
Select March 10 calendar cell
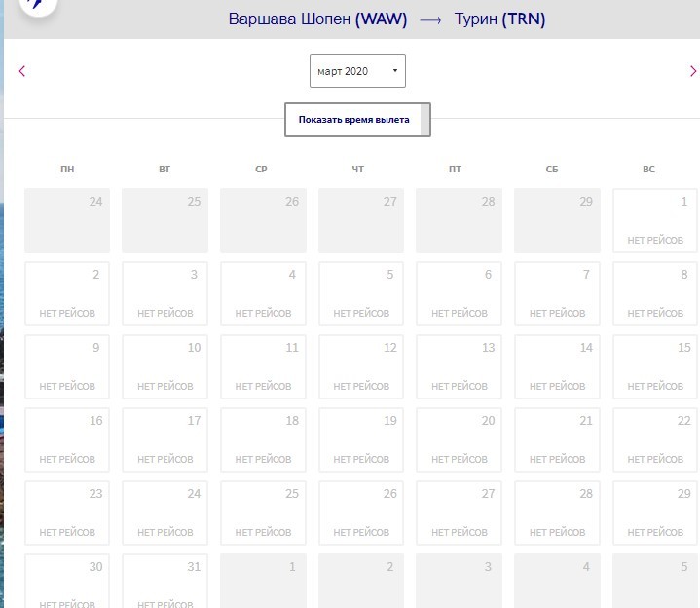tap(165, 366)
